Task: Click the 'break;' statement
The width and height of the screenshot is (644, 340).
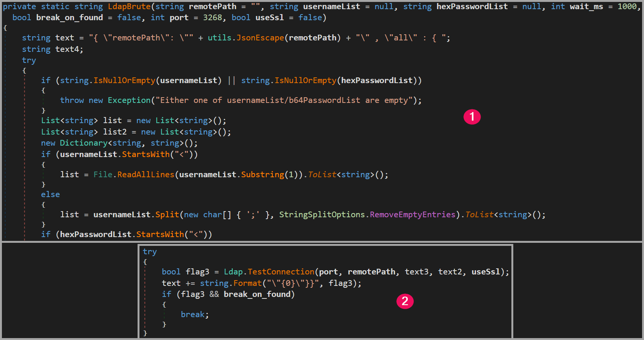Action: (195, 314)
